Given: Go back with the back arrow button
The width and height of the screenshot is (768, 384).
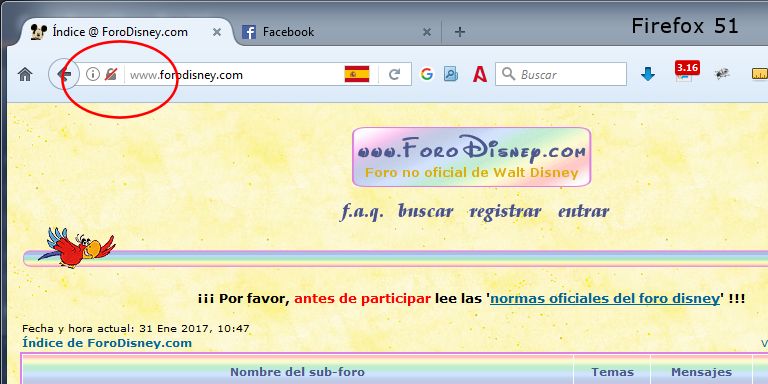Looking at the screenshot, I should point(64,74).
